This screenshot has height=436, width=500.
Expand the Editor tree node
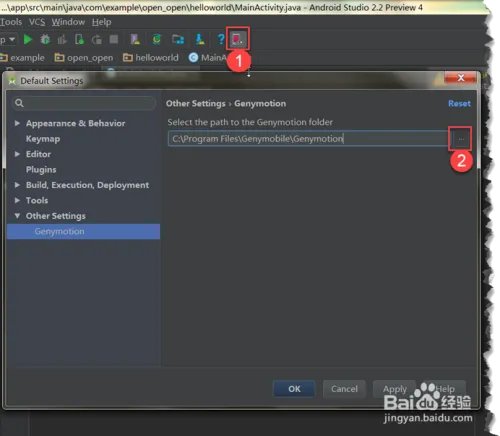coord(17,154)
